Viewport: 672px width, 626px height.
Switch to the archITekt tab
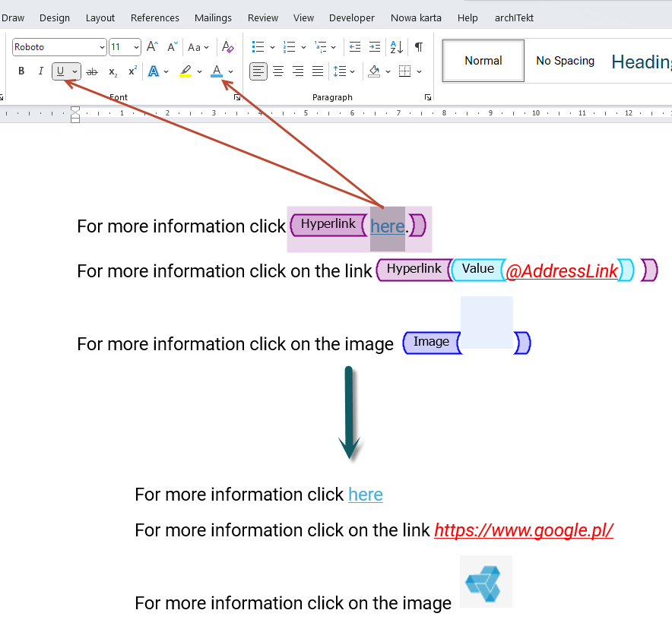(x=514, y=18)
